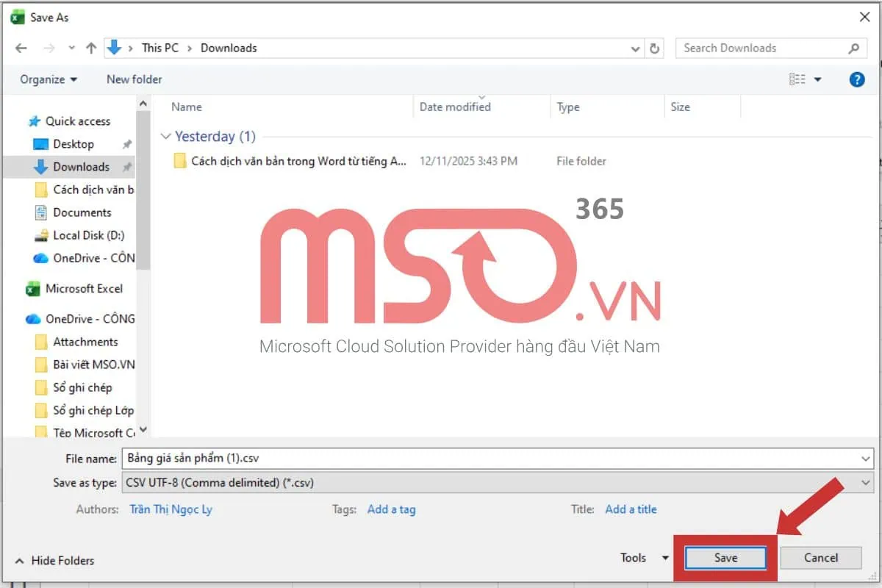
Task: Open Local Disk (D:) in sidebar
Action: [x=88, y=235]
